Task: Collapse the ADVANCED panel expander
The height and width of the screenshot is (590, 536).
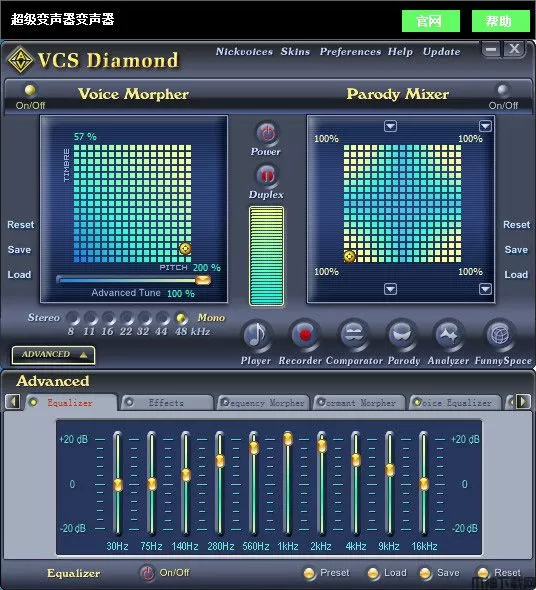Action: pyautogui.click(x=53, y=355)
